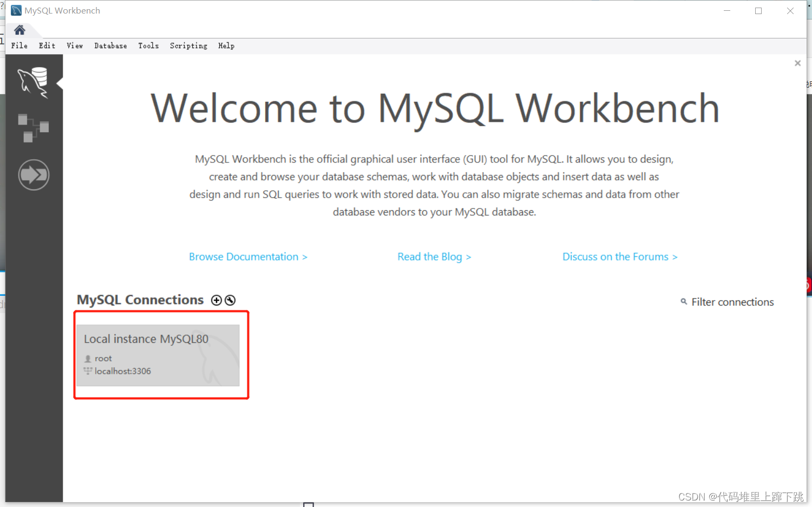Open the Scripting menu

pos(188,46)
